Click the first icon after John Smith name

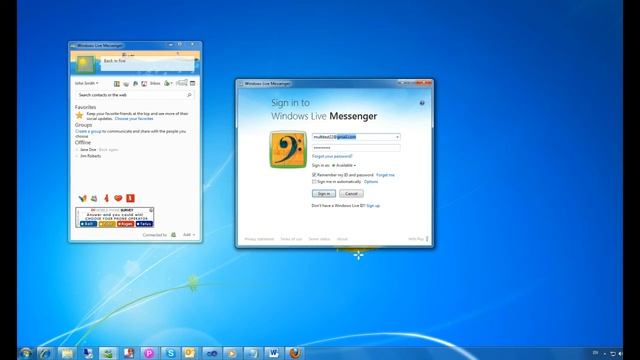pyautogui.click(x=117, y=84)
